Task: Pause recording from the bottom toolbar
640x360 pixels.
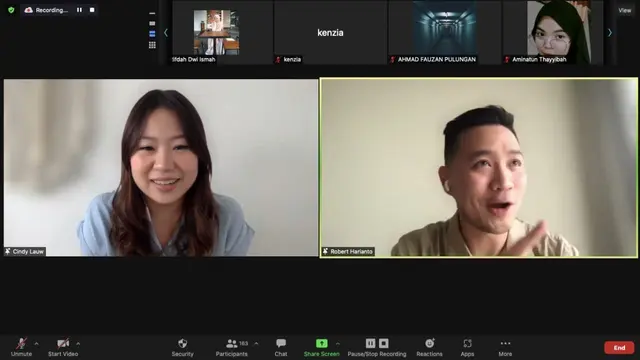Action: tap(370, 343)
